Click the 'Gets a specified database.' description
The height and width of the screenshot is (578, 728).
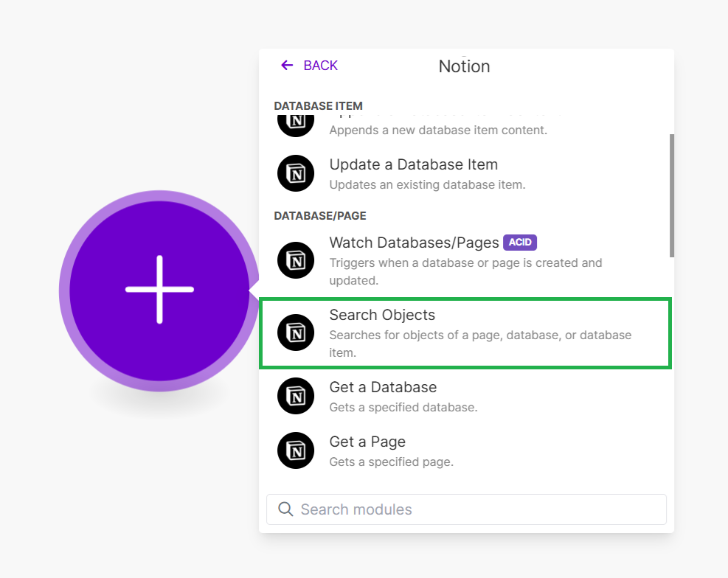[x=403, y=407]
